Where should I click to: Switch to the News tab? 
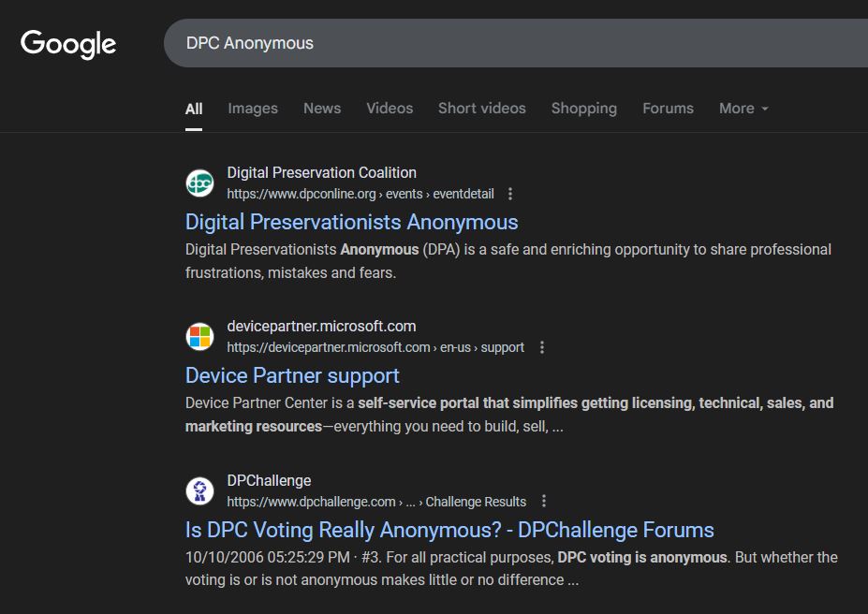[x=322, y=109]
